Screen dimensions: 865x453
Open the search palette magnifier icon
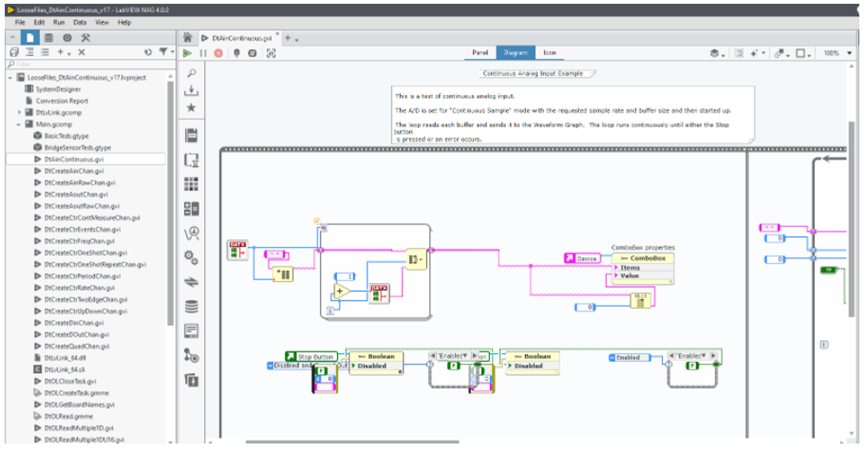click(x=191, y=73)
